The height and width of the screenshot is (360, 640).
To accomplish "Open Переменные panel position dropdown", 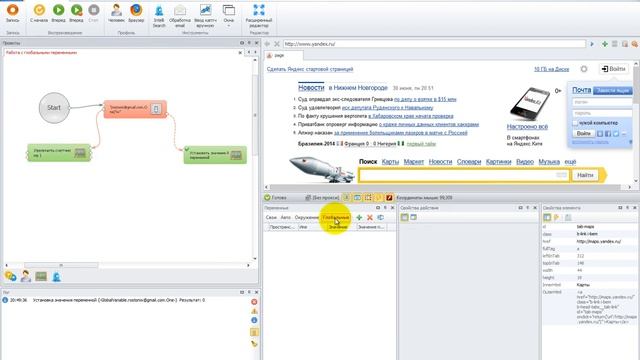I will 378,208.
